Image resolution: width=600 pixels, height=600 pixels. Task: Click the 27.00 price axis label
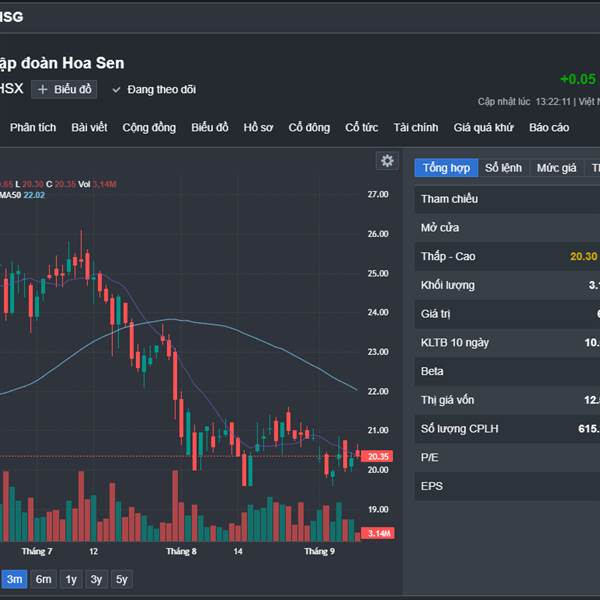378,194
